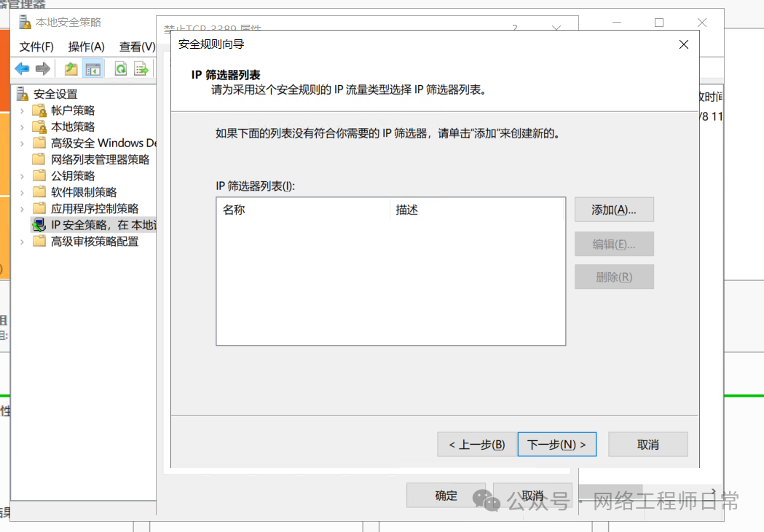This screenshot has height=532, width=764.
Task: Expand the 高级审核策略配置 node
Action: (x=22, y=242)
